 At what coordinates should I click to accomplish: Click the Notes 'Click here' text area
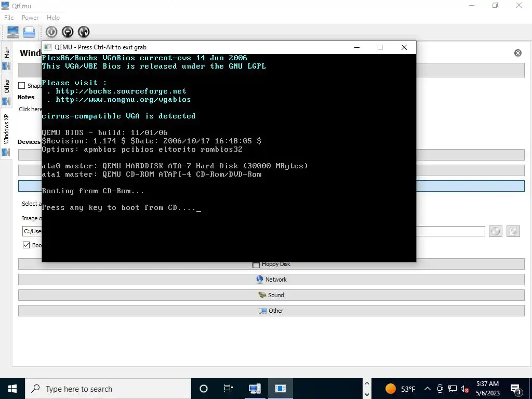point(30,109)
